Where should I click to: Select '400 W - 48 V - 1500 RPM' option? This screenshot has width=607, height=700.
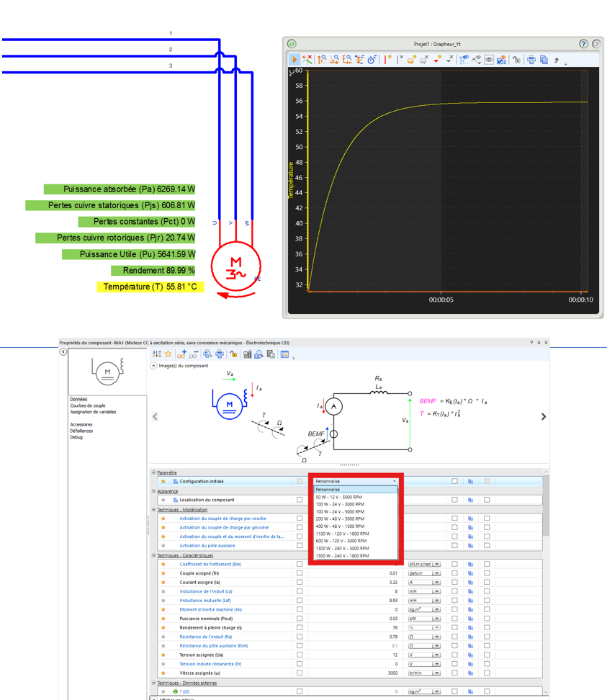pos(340,526)
